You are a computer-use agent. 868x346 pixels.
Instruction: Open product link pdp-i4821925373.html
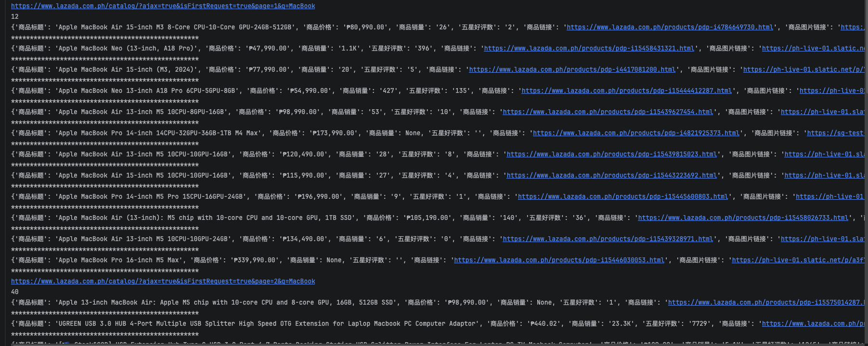point(636,133)
